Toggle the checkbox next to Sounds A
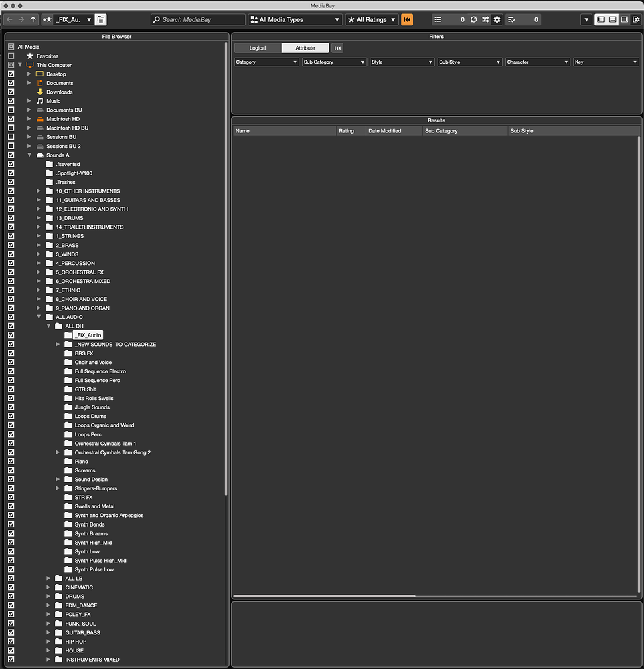The image size is (644, 669). click(11, 155)
